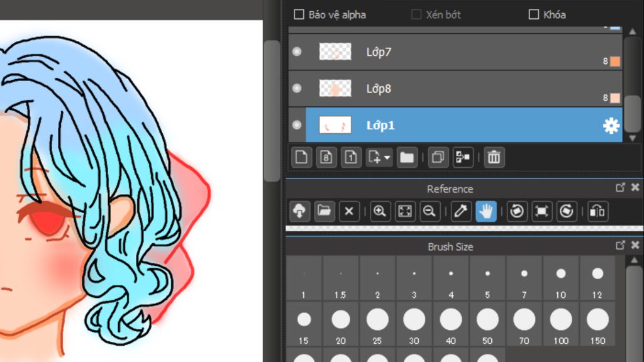644x362 pixels.
Task: Click Brush Size panel scroll up arrow
Action: click(x=634, y=260)
